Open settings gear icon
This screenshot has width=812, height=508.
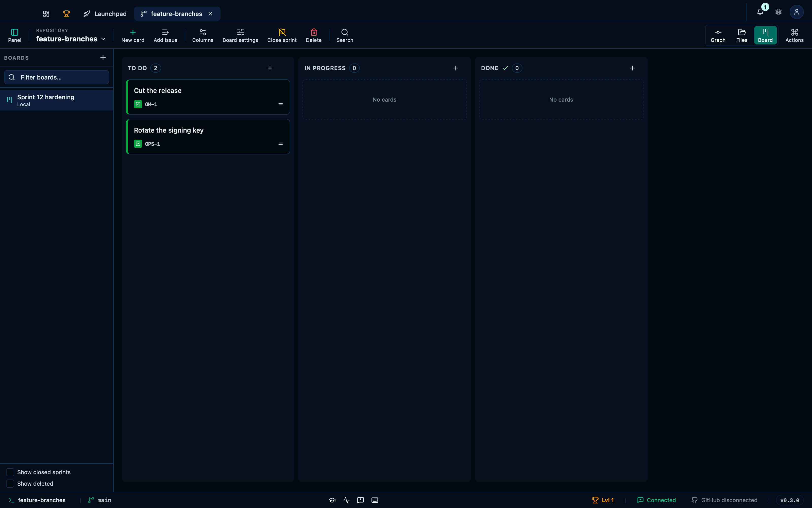coord(779,12)
